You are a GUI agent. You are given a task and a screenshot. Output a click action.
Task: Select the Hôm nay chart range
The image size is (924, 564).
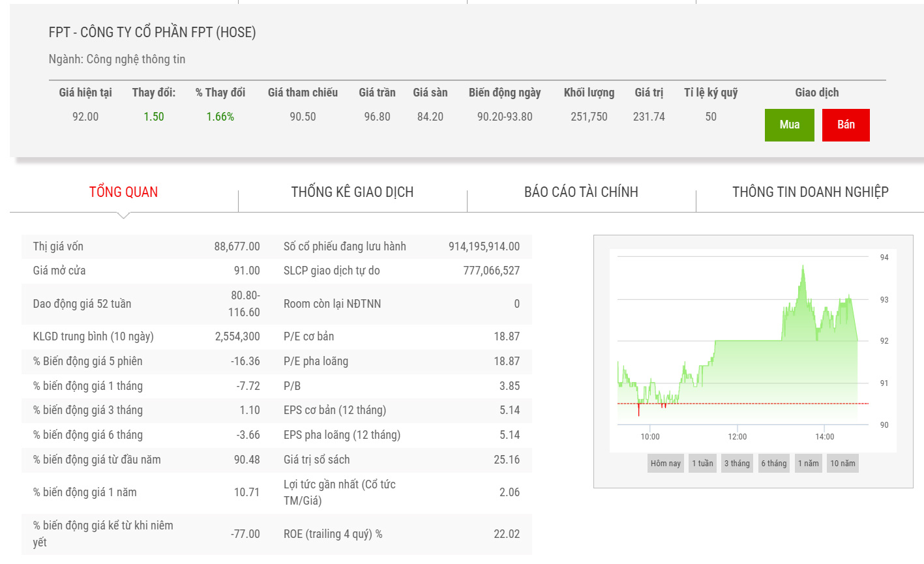(x=665, y=464)
